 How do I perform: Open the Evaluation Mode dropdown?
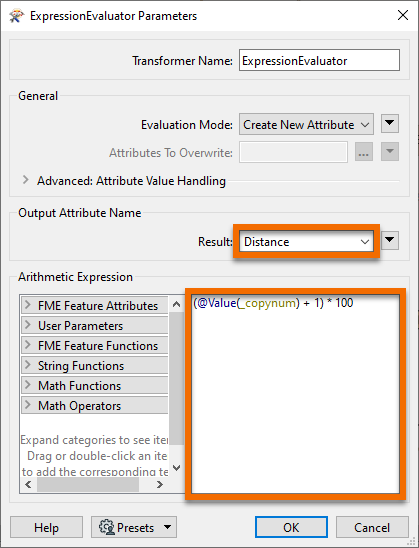click(x=306, y=124)
